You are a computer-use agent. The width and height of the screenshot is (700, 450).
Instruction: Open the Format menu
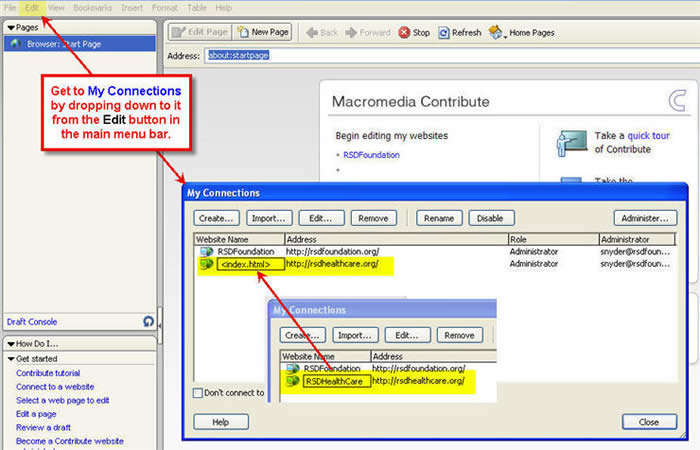click(x=165, y=8)
